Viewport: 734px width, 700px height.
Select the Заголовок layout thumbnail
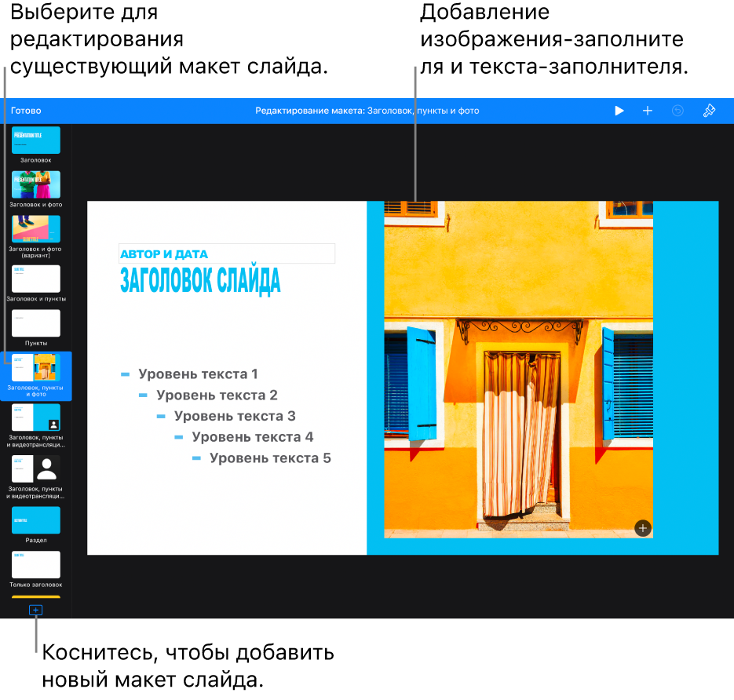tap(36, 140)
